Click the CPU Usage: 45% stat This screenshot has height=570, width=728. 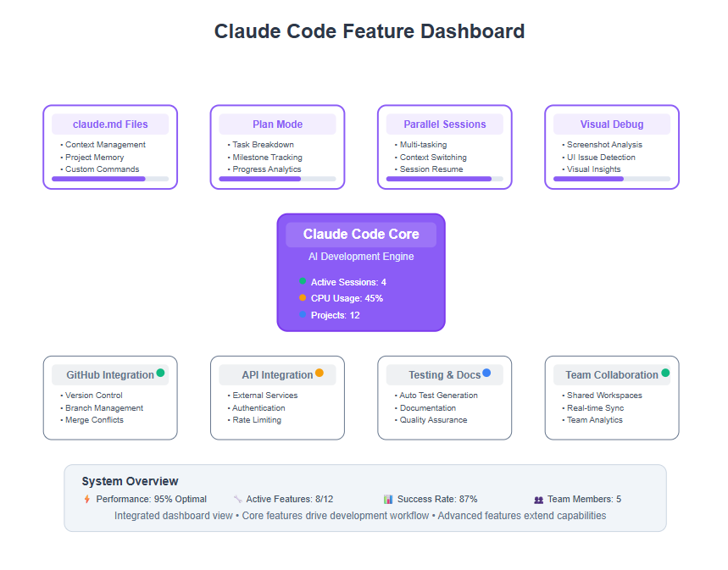[x=347, y=298]
